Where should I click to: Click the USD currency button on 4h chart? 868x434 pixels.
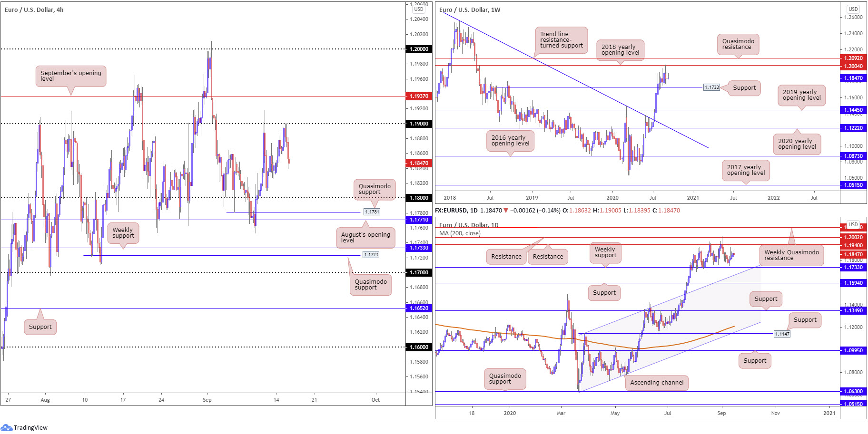pos(419,9)
